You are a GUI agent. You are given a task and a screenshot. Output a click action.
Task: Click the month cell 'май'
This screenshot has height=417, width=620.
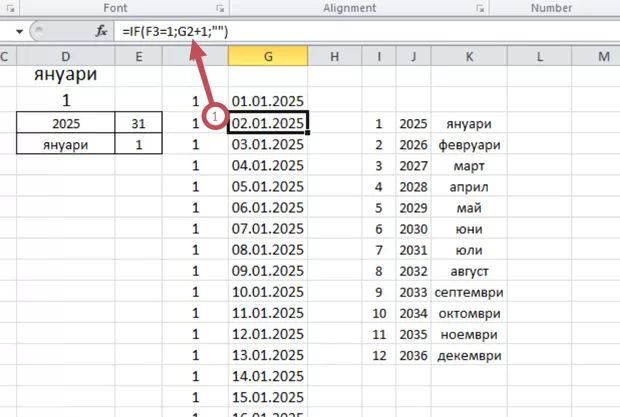pyautogui.click(x=469, y=208)
